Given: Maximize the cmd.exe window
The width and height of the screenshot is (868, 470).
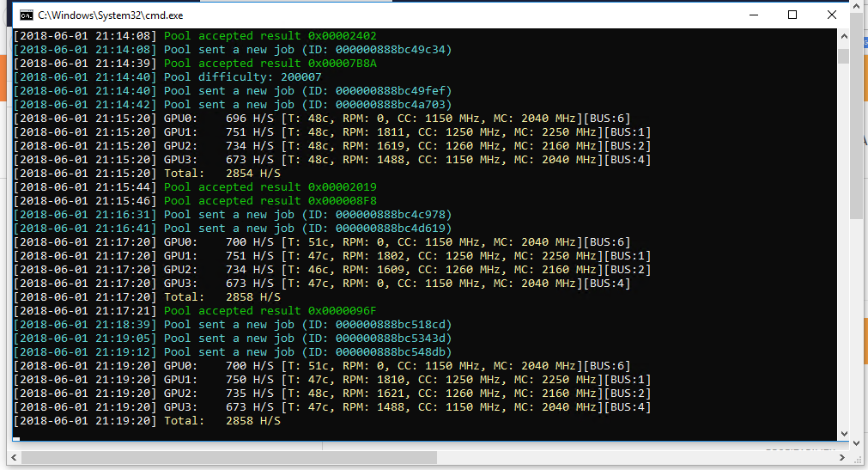Looking at the screenshot, I should [x=792, y=15].
